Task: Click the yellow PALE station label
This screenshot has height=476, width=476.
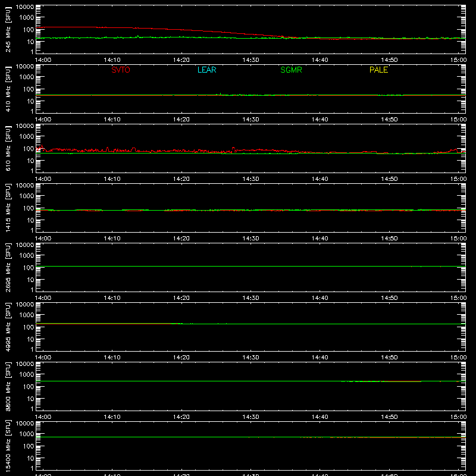Action: point(378,70)
